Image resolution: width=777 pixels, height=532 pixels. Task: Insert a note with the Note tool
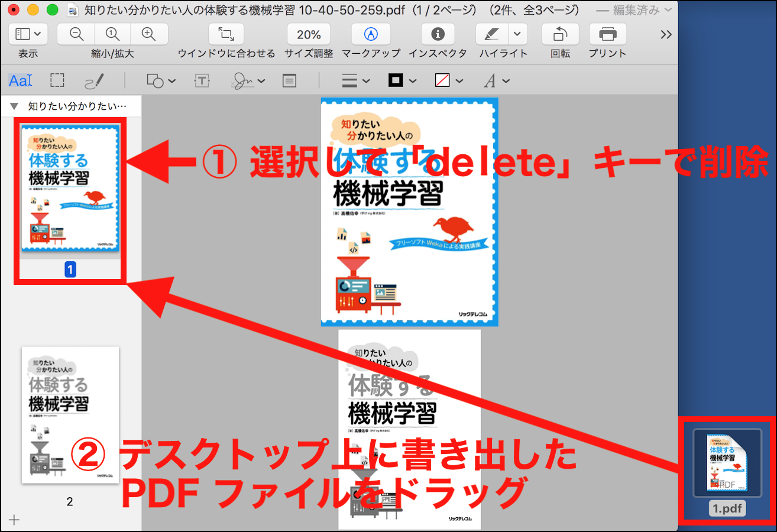click(x=289, y=80)
